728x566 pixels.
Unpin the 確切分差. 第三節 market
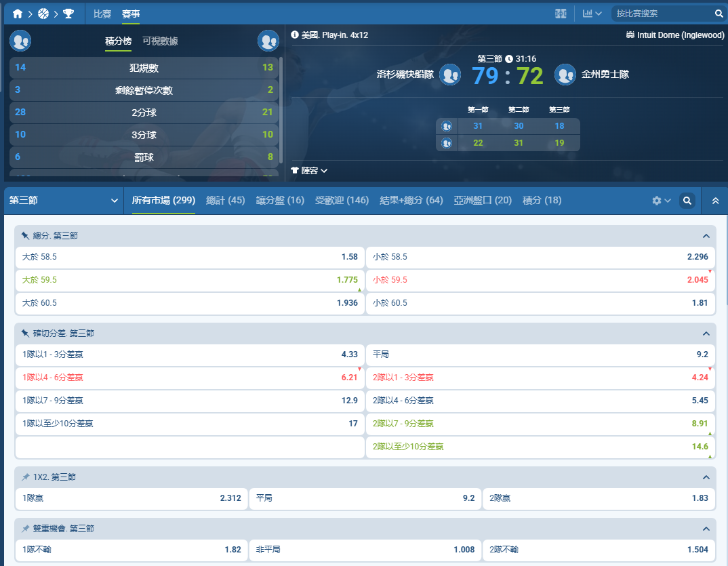26,333
